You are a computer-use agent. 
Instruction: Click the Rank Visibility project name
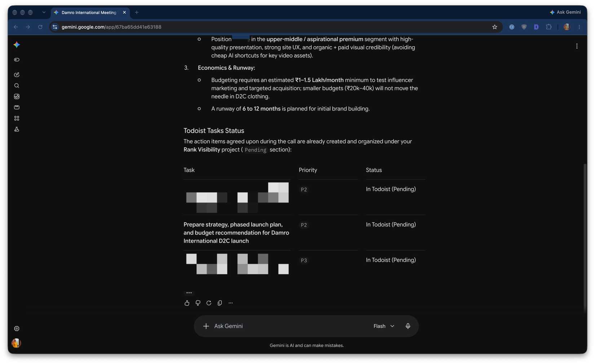tap(202, 150)
